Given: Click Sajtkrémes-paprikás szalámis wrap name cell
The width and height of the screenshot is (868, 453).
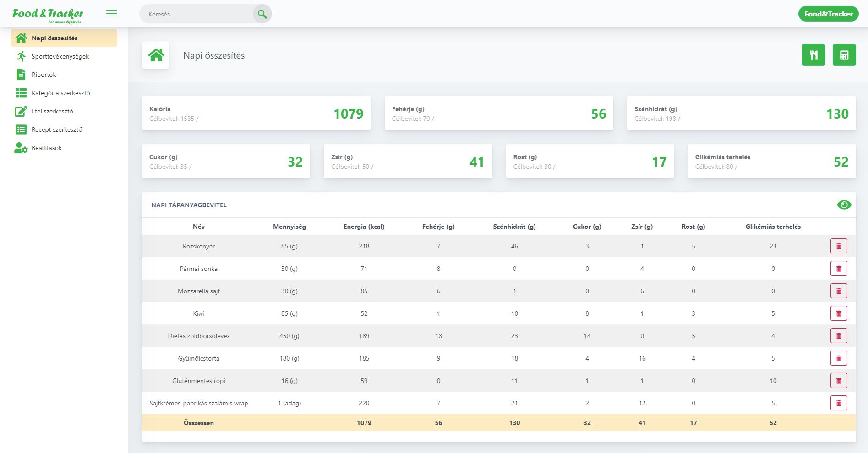Looking at the screenshot, I should point(199,403).
